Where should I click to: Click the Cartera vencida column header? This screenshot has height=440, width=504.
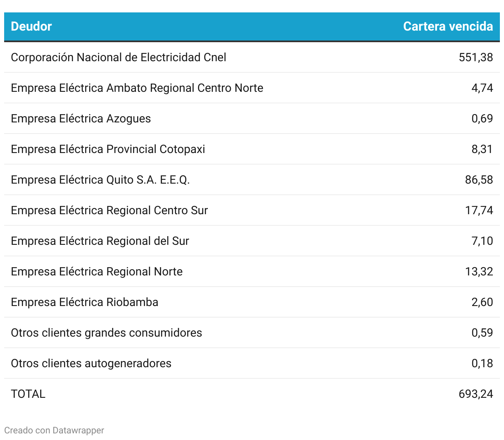(x=448, y=26)
